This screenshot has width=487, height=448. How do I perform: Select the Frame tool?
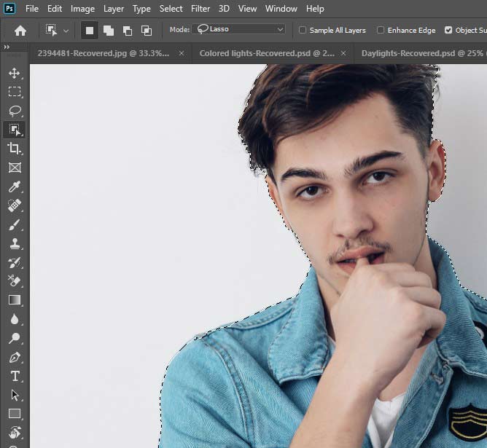15,168
